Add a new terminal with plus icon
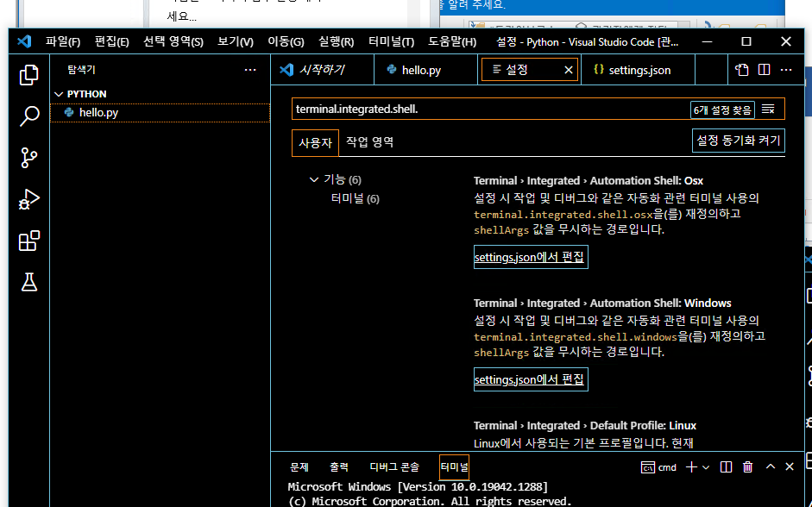Image resolution: width=812 pixels, height=507 pixels. [691, 467]
